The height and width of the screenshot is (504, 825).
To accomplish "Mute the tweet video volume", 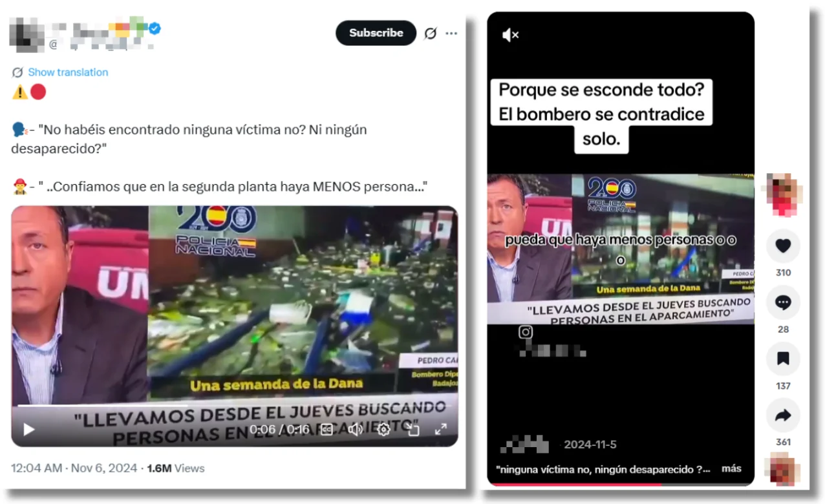I will (x=355, y=429).
